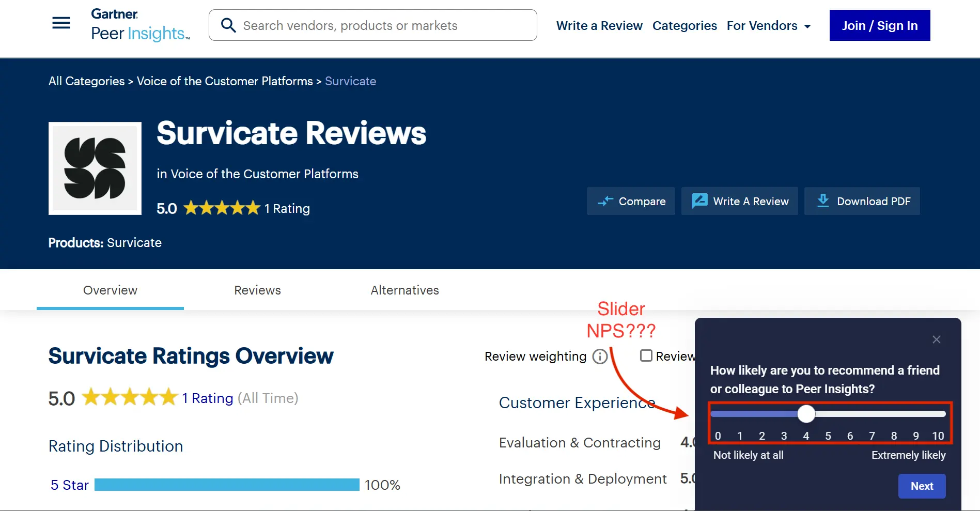Click the 'Survicate Ratings Overview' heading

tap(191, 356)
